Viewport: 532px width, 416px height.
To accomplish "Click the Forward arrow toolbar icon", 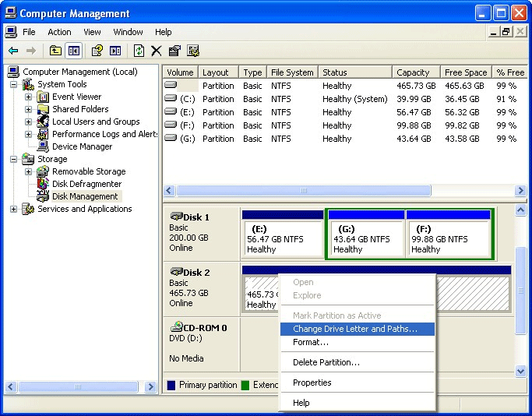I will (31, 51).
